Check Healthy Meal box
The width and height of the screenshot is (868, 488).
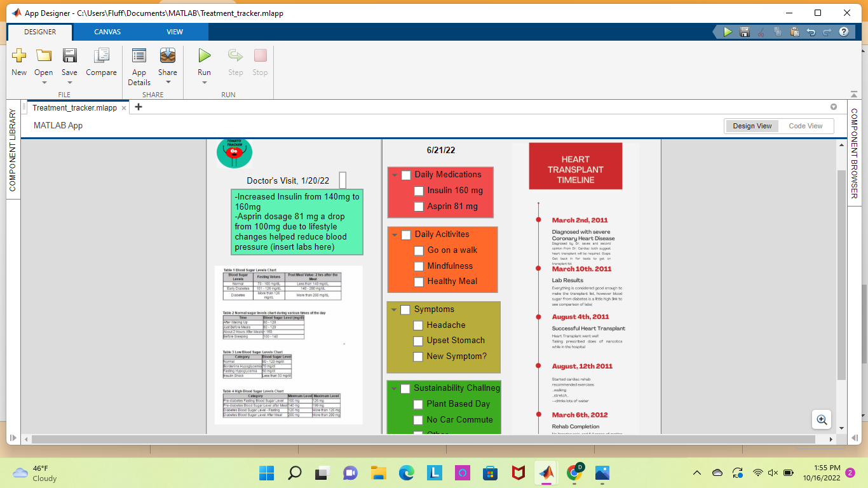419,281
